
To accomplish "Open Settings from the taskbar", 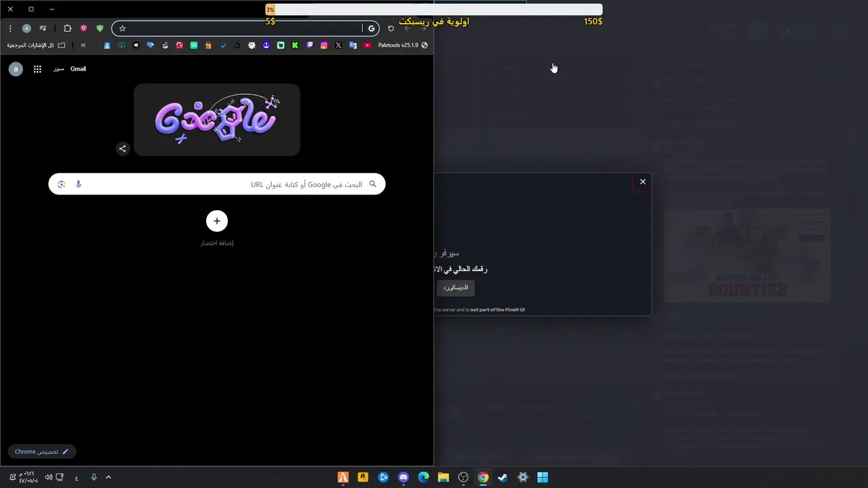I will 523,477.
